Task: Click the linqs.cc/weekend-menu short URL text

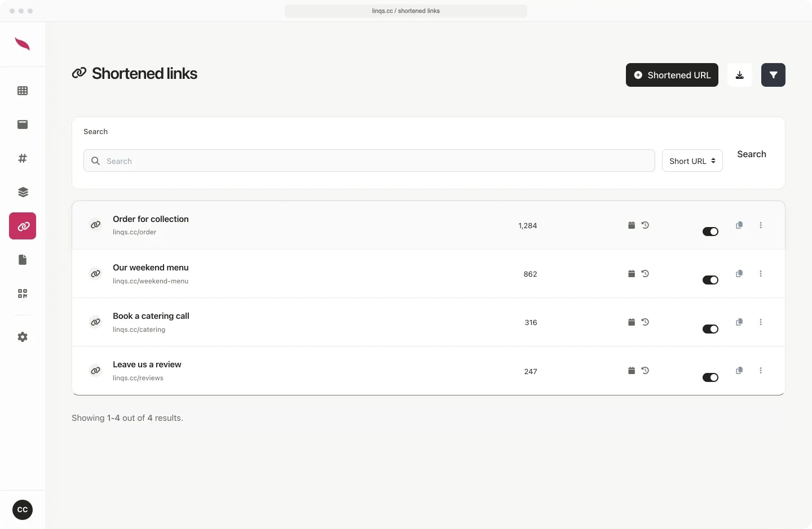Action: pos(151,281)
